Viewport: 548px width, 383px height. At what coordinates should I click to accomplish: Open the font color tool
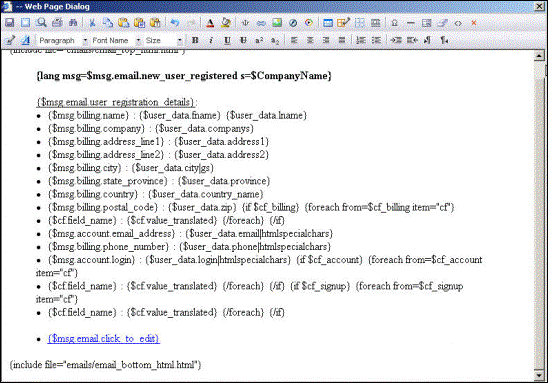pos(210,23)
